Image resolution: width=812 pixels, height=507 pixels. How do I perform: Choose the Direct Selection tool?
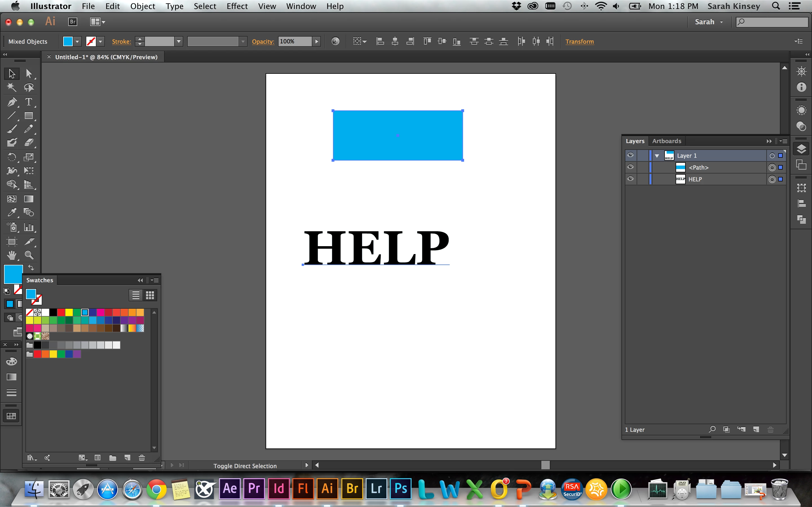pos(28,74)
